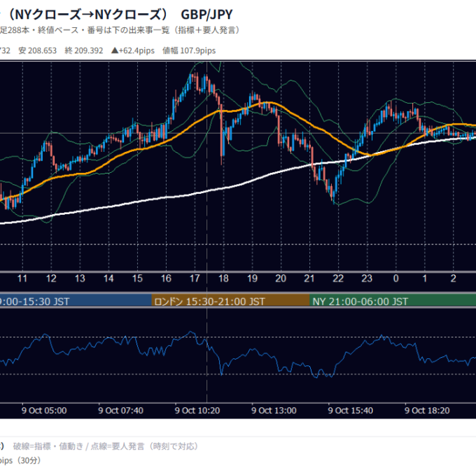This screenshot has width=476, height=476.
Task: Click the 9 Oct 15:40 time label
Action: tap(350, 411)
